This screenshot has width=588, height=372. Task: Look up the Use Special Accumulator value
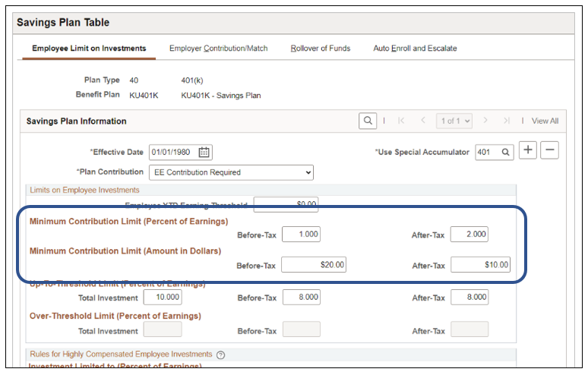coord(506,152)
